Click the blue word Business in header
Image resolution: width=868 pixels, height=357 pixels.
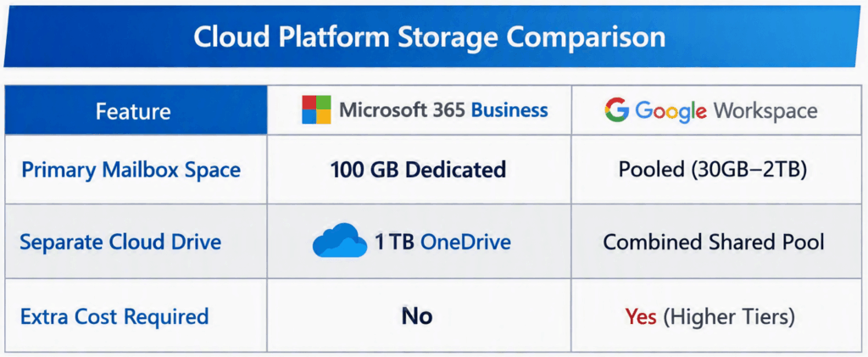[509, 109]
